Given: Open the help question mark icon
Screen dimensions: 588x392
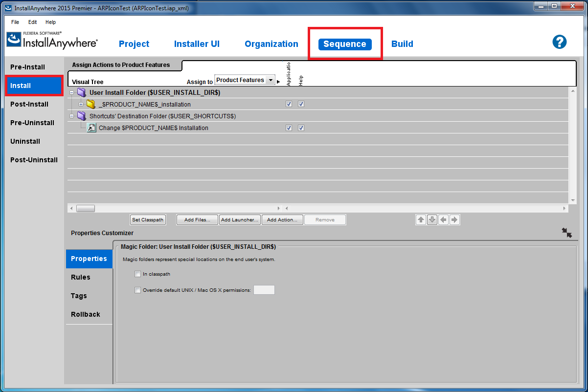Looking at the screenshot, I should 560,42.
